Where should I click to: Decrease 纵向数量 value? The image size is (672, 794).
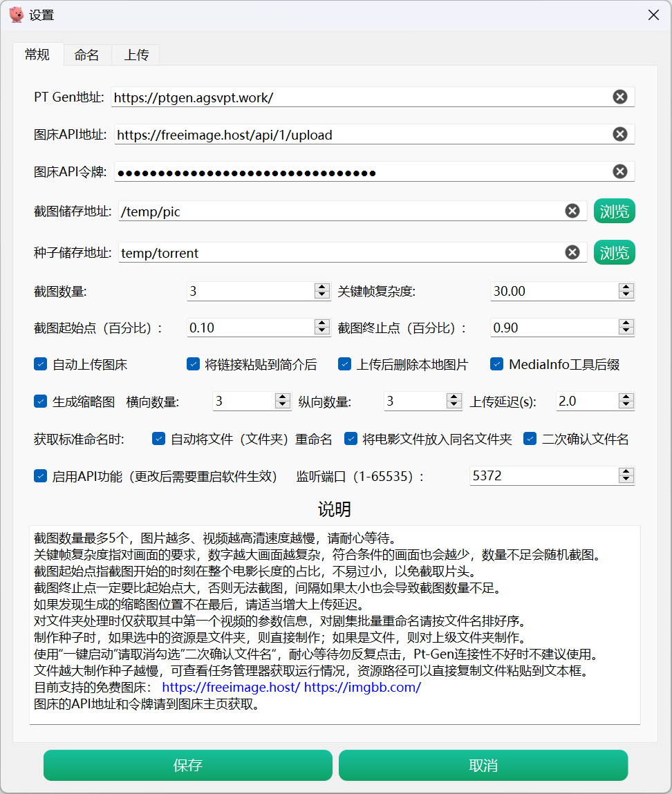(454, 405)
